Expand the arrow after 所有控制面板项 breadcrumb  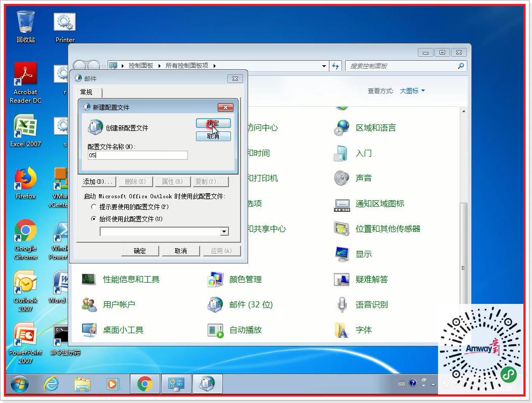coord(214,66)
